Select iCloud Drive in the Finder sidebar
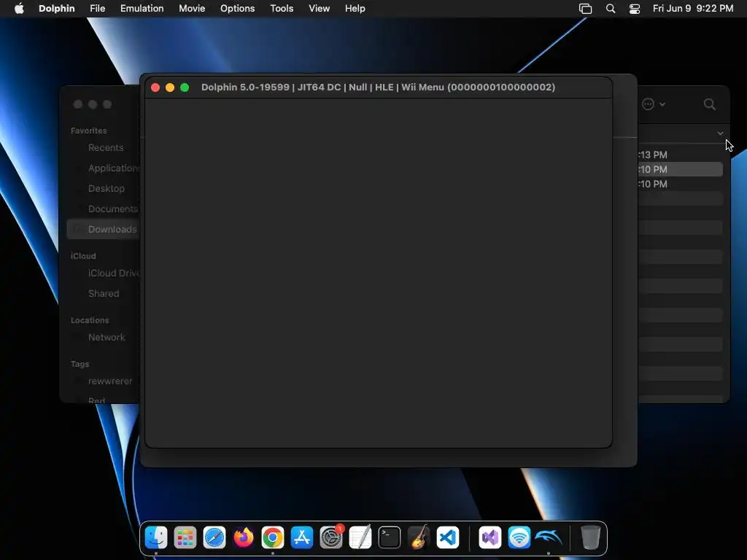 (x=113, y=273)
